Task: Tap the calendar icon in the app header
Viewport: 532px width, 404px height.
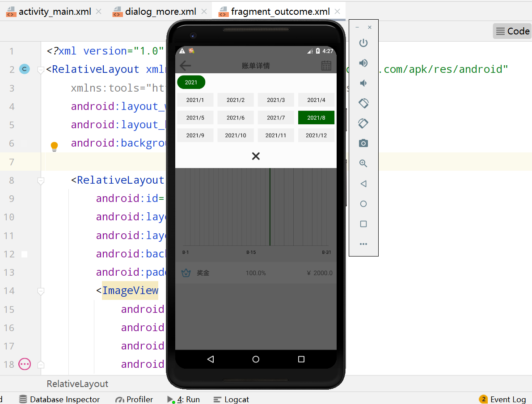Action: click(x=326, y=65)
